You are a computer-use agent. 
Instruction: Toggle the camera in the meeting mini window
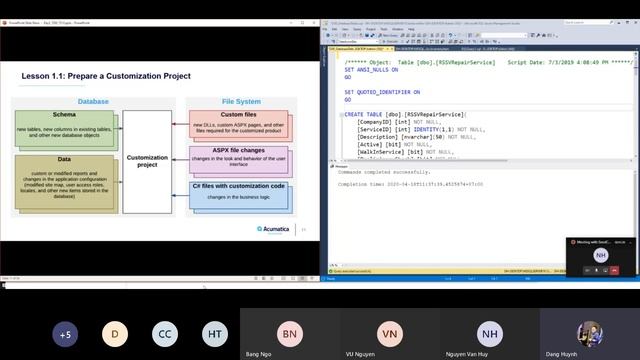point(587,270)
